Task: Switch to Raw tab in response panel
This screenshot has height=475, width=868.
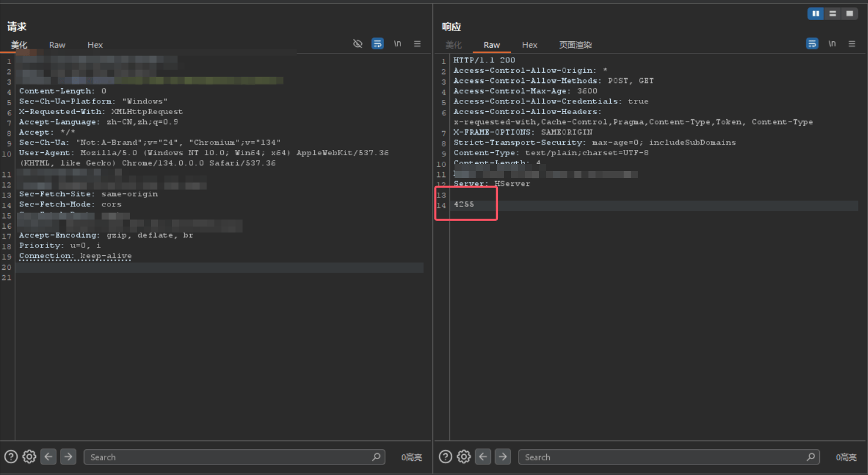Action: (x=492, y=45)
